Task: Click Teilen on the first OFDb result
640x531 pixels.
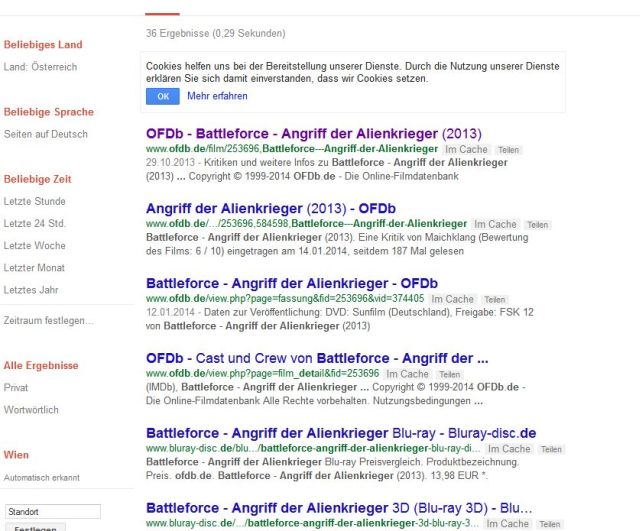Action: point(508,149)
